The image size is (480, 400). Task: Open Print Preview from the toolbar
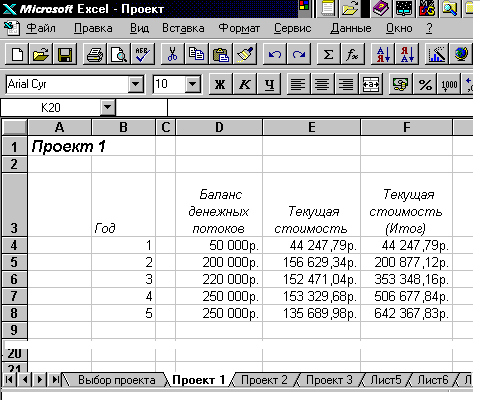coord(119,54)
